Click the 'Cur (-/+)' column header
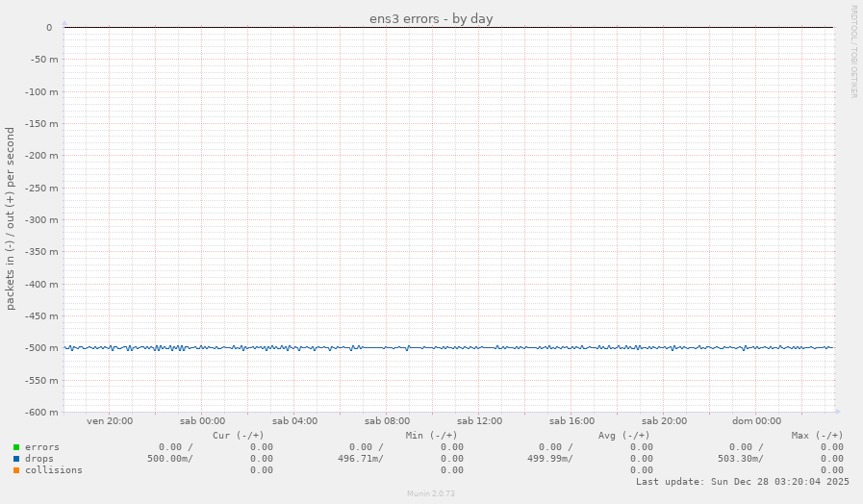The height and width of the screenshot is (504, 863). (x=239, y=435)
